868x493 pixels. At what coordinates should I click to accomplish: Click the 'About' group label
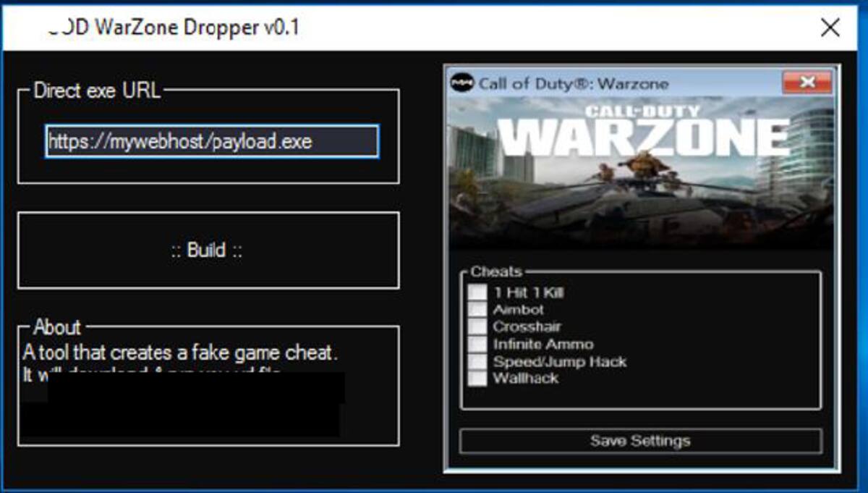point(57,327)
